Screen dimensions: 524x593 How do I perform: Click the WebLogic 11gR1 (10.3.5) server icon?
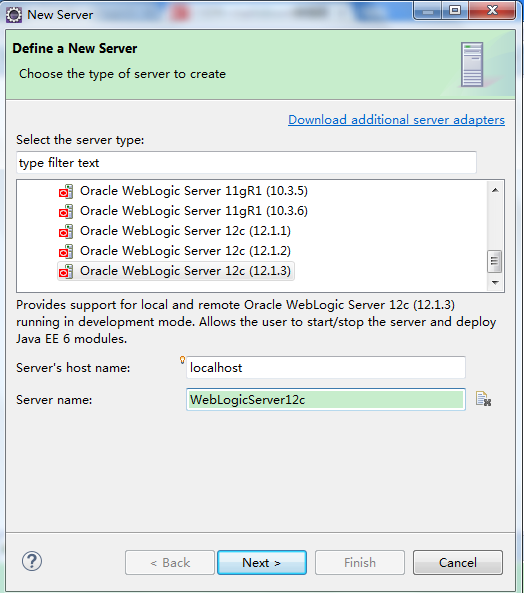click(66, 191)
